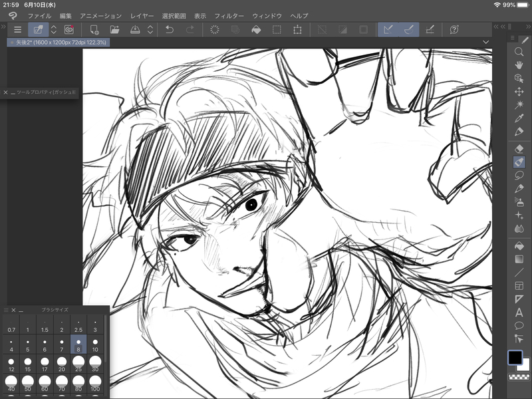
Task: Click the dashed rectangle selection command icon
Action: (x=277, y=30)
